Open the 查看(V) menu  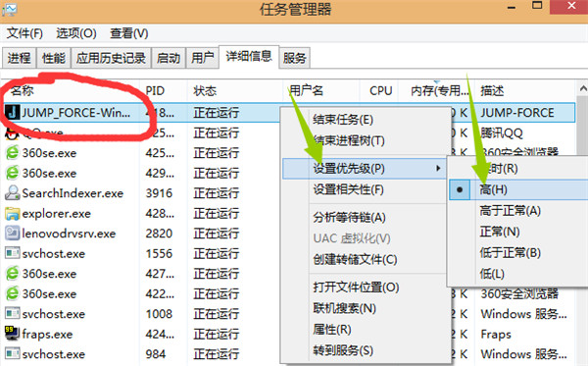click(x=128, y=33)
